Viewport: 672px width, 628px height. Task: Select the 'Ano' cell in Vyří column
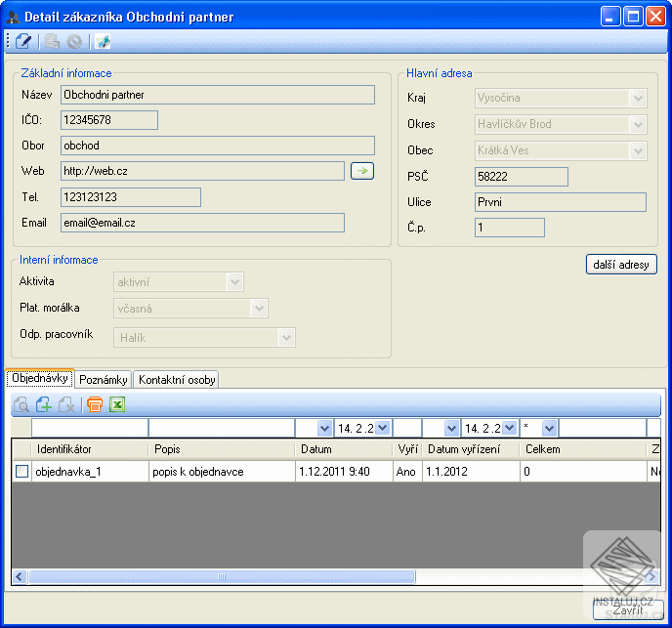[407, 472]
